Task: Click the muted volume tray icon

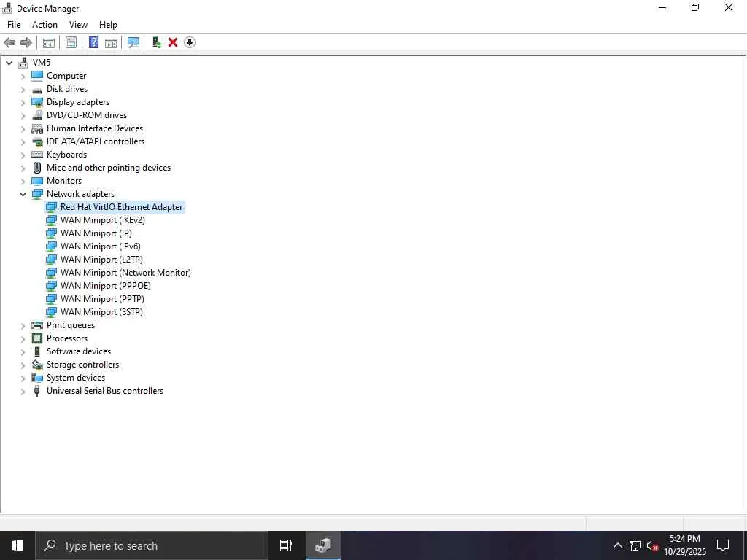Action: tap(652, 545)
